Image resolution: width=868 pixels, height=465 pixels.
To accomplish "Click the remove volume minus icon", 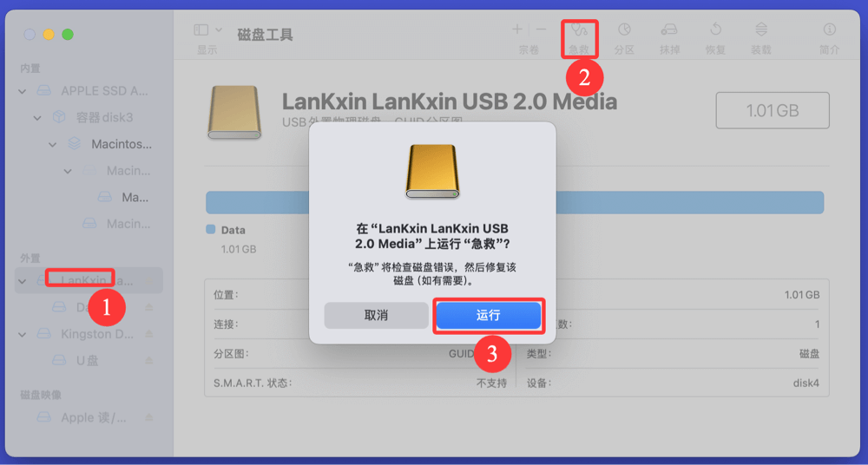I will [x=542, y=29].
